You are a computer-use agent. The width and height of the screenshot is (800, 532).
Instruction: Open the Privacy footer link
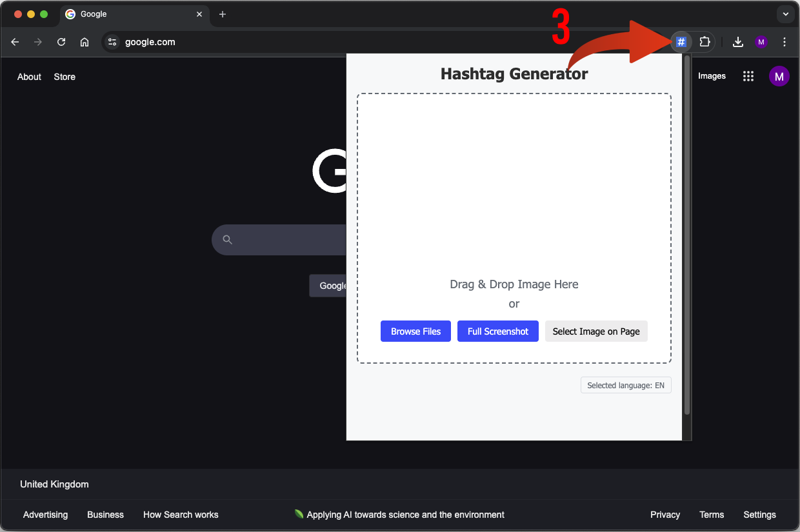click(x=665, y=515)
